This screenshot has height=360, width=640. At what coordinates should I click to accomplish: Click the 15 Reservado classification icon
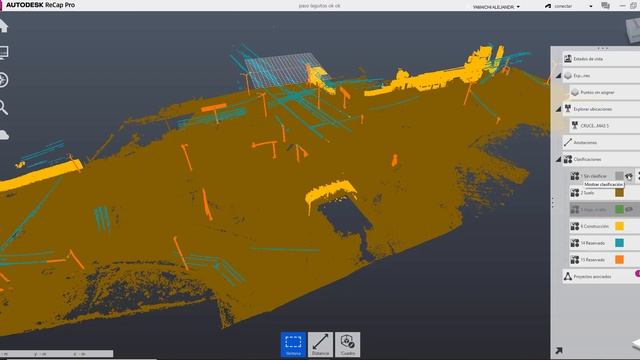[575, 260]
